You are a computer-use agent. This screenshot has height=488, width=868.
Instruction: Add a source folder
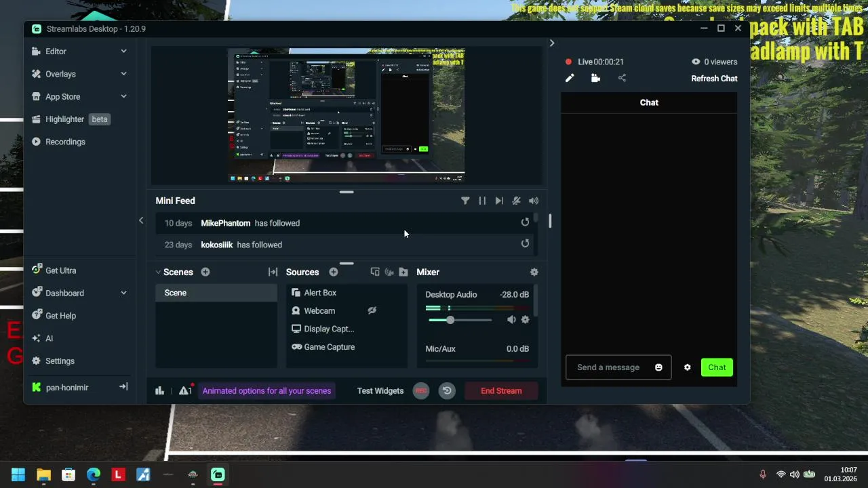pyautogui.click(x=403, y=272)
